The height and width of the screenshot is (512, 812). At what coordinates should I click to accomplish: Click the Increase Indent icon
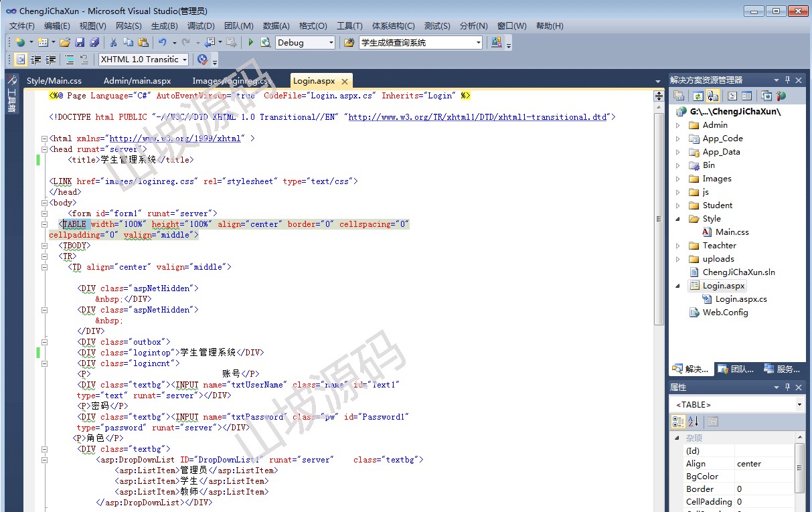point(50,60)
